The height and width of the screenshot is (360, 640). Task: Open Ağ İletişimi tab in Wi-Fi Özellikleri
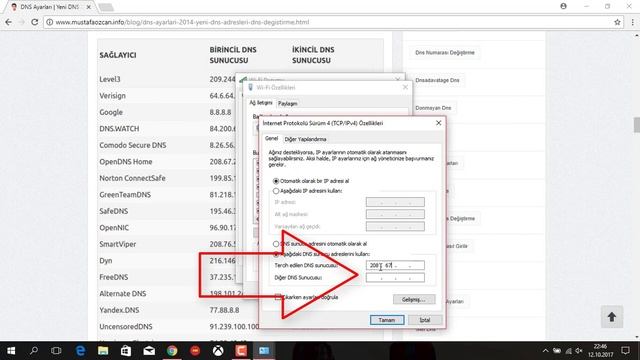pos(261,103)
